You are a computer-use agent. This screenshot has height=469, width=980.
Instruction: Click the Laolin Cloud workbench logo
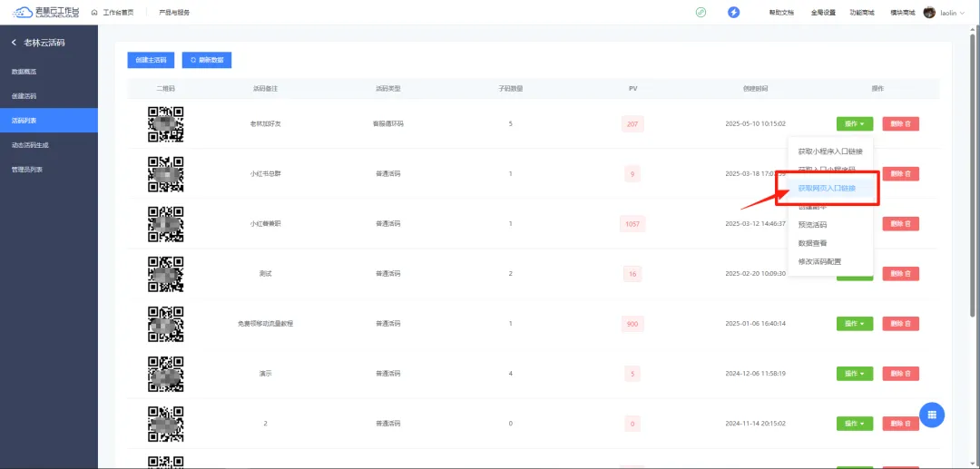tap(45, 12)
